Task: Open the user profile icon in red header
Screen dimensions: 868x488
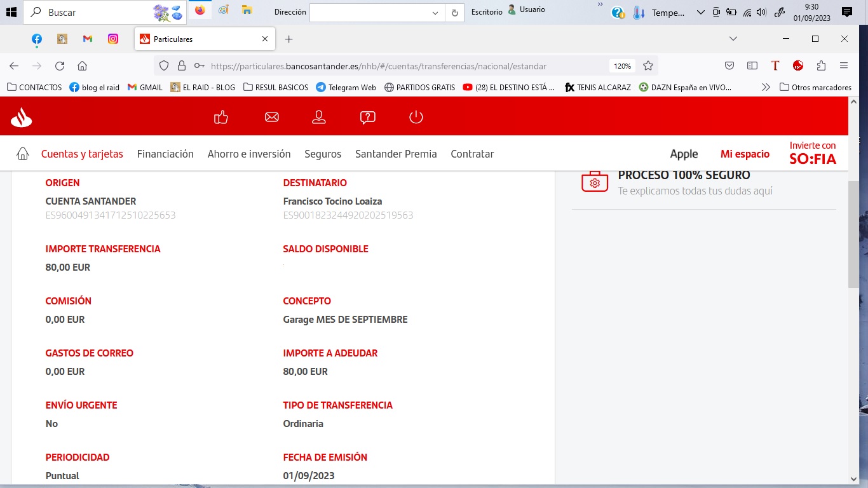Action: point(319,117)
